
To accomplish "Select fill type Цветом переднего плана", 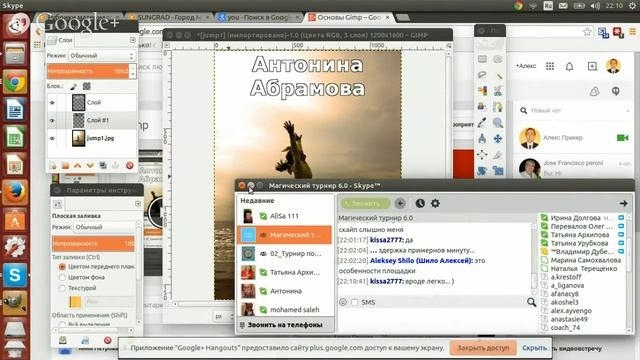I will 62,267.
